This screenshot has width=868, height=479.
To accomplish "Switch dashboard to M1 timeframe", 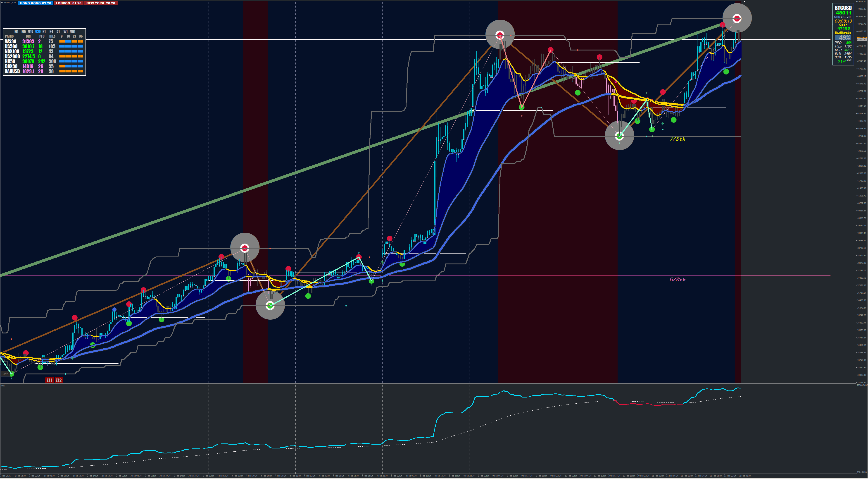I will click(17, 31).
